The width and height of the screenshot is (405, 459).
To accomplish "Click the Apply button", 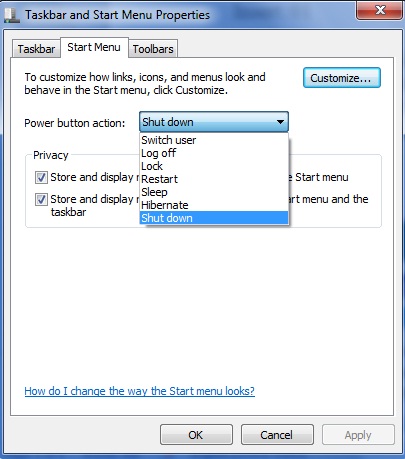I will point(358,435).
